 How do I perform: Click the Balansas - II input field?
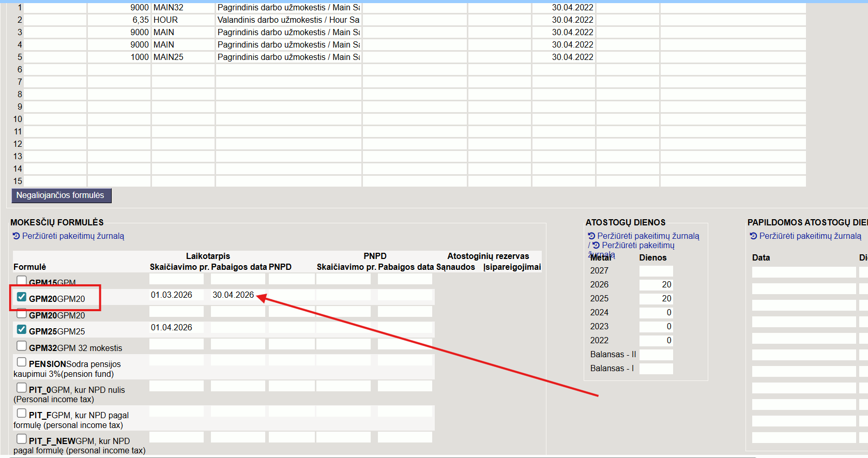pos(656,355)
